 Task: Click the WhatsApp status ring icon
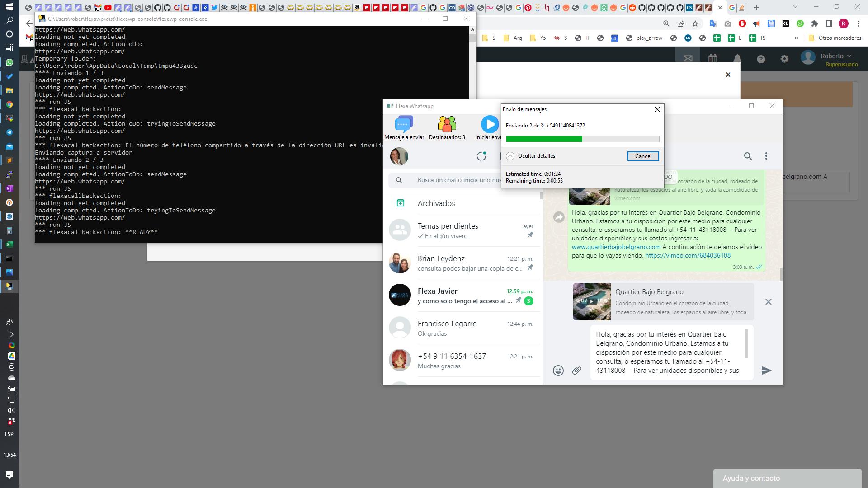(481, 156)
